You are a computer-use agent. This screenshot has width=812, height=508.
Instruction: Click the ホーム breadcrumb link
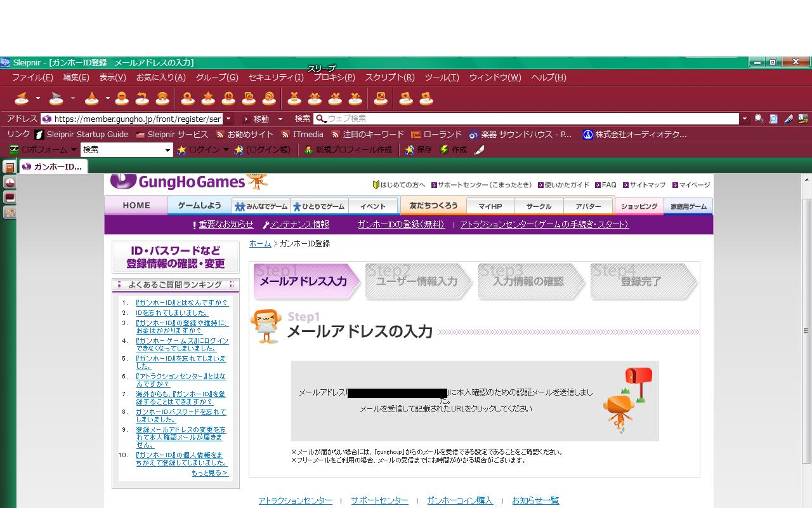point(260,244)
